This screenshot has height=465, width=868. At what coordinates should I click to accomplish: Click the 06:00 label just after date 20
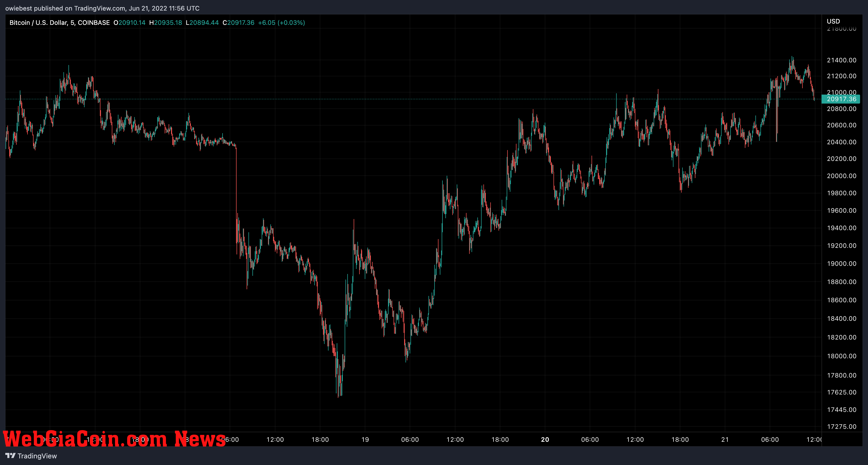(x=590, y=440)
